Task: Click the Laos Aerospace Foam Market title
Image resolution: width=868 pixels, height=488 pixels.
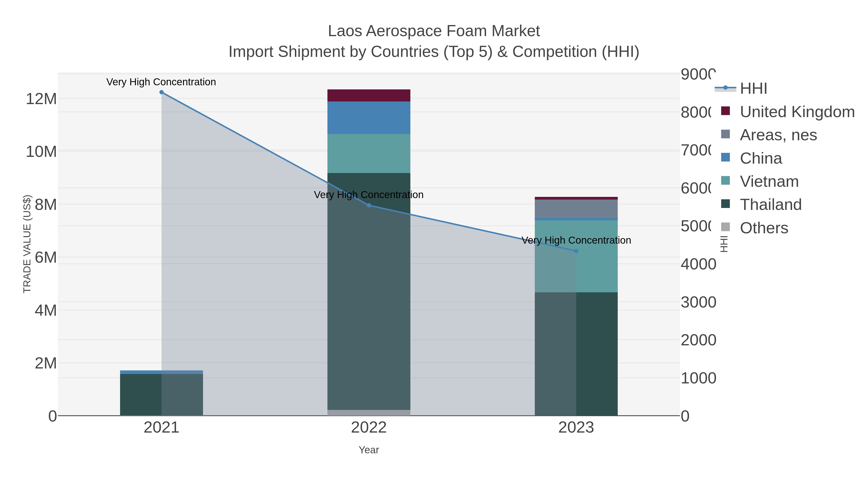Action: [x=434, y=31]
